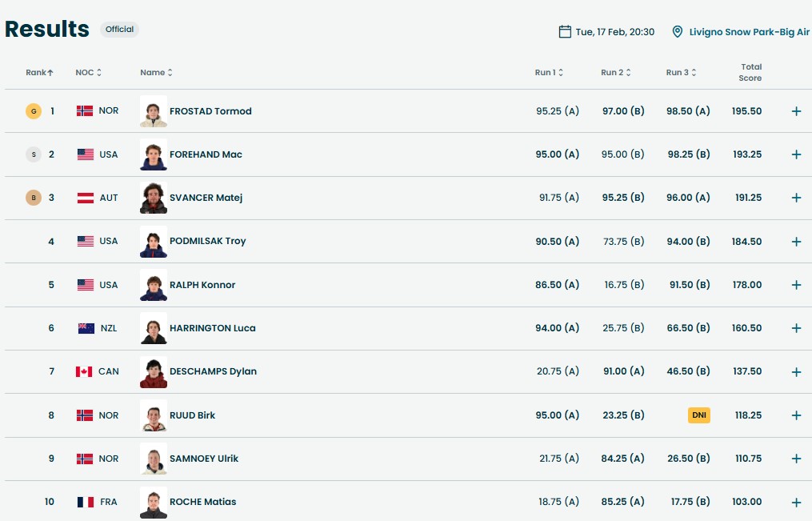Open the Livigno Snow Park-Big Air link
The image size is (812, 521).
pyautogui.click(x=749, y=32)
